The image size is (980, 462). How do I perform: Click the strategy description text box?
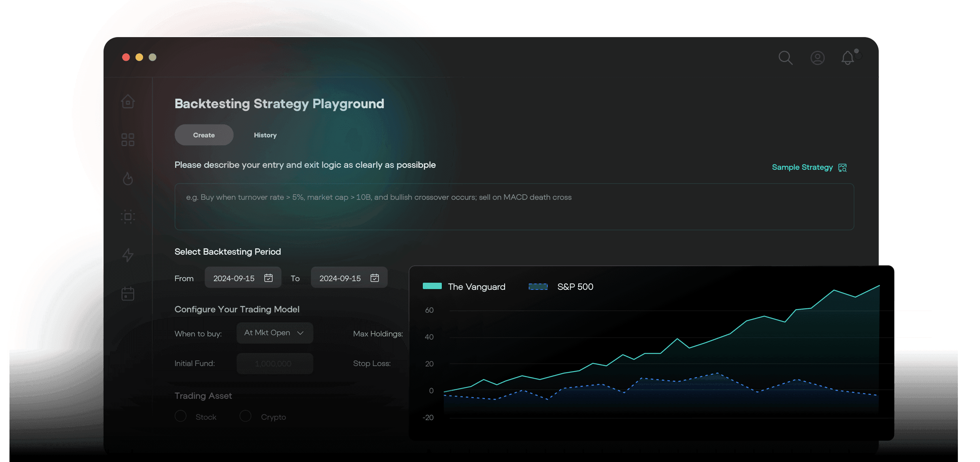point(514,207)
